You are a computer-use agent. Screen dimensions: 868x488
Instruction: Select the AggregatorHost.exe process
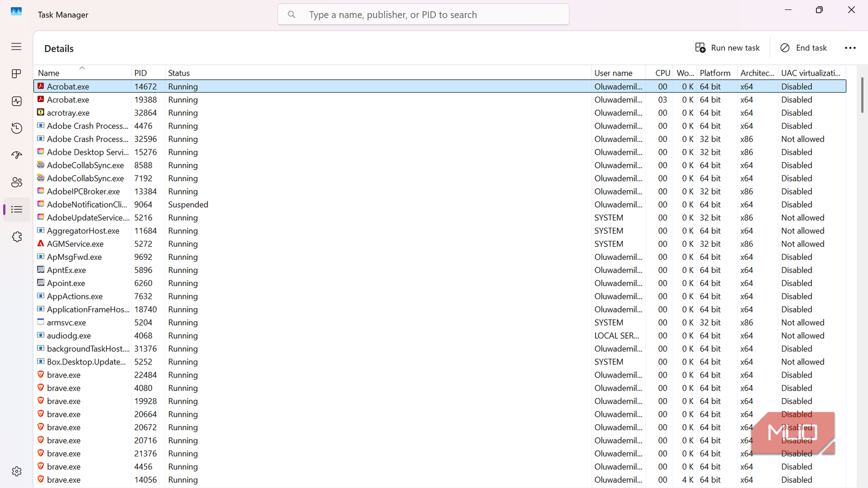click(440, 231)
